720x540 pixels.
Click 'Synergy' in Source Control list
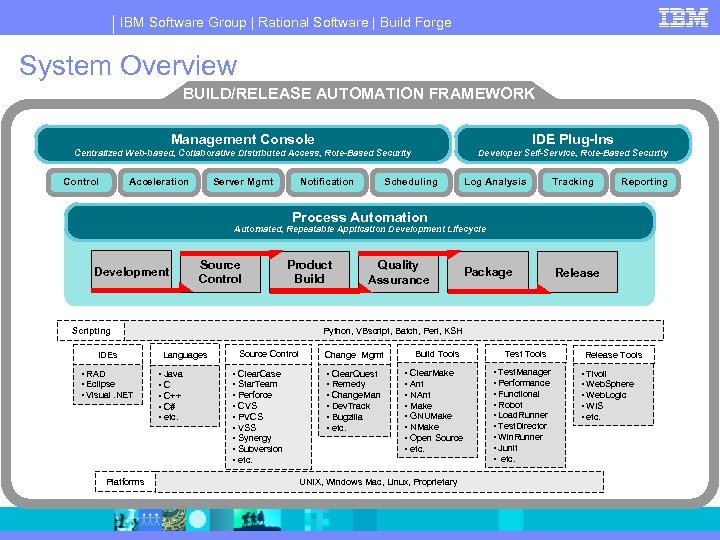(254, 438)
